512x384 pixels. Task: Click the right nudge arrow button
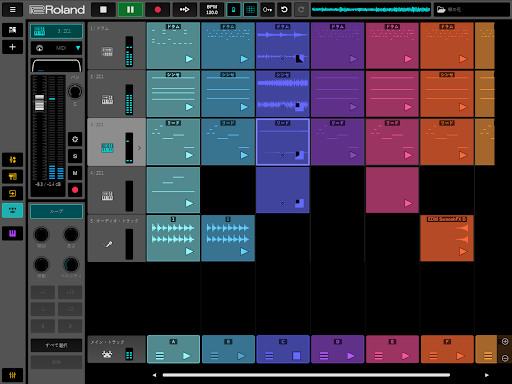click(70, 326)
